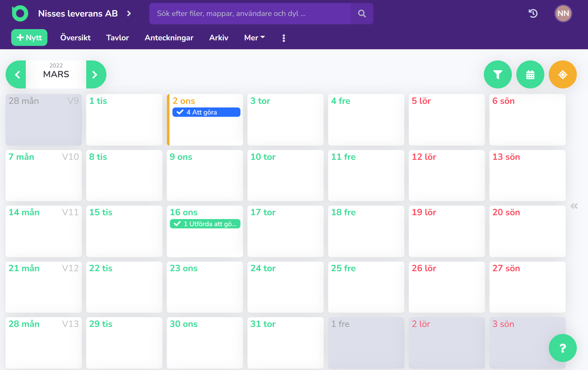Image resolution: width=588 pixels, height=370 pixels.
Task: Open the 4 Att göra task badge
Action: coord(206,112)
